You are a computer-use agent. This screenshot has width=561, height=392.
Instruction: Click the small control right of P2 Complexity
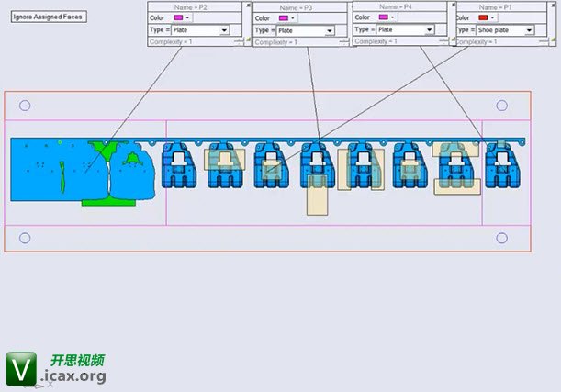239,42
